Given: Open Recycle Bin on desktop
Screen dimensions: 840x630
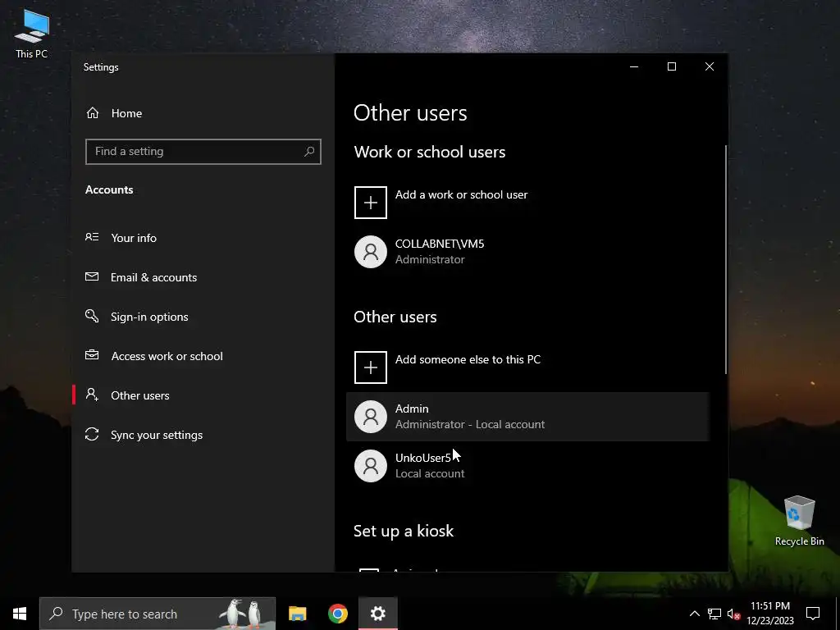Looking at the screenshot, I should pos(799,520).
